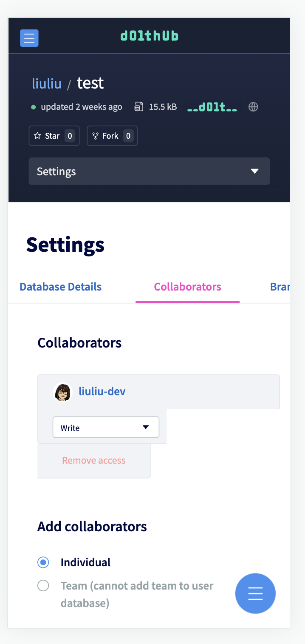
Task: Click the globe visibility icon
Action: (x=253, y=107)
